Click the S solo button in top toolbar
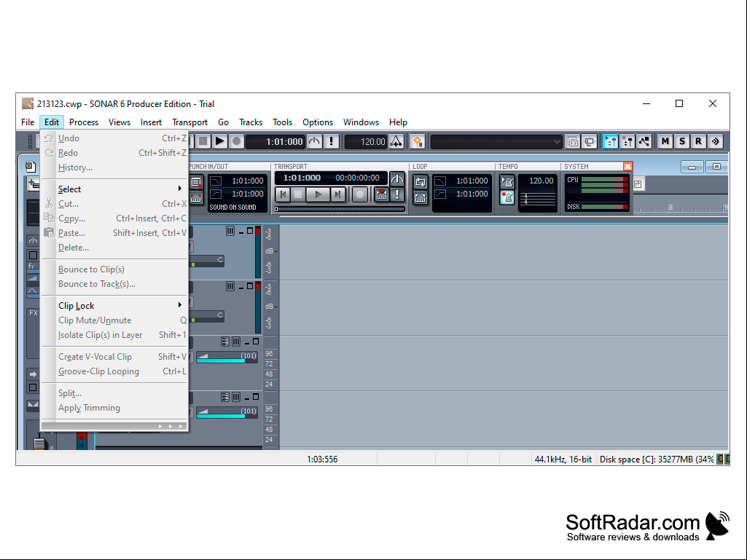Screen dimensions: 747x560 click(x=681, y=141)
